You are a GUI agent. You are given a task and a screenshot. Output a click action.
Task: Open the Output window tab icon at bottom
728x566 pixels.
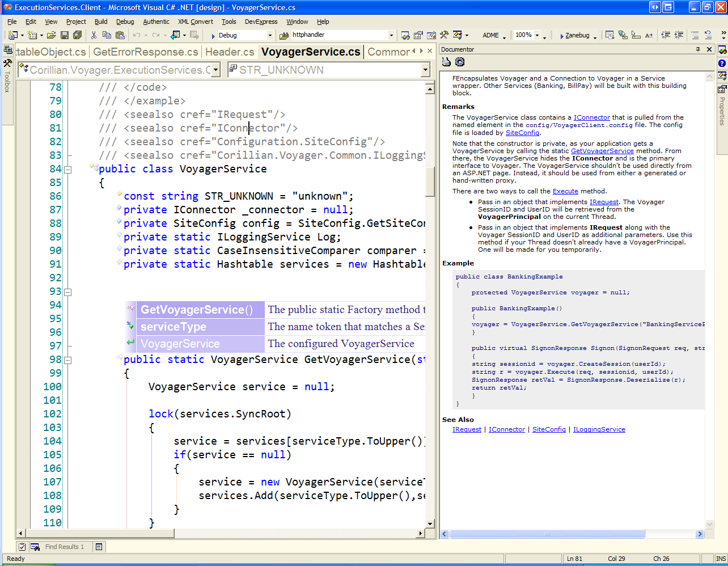pyautogui.click(x=99, y=547)
